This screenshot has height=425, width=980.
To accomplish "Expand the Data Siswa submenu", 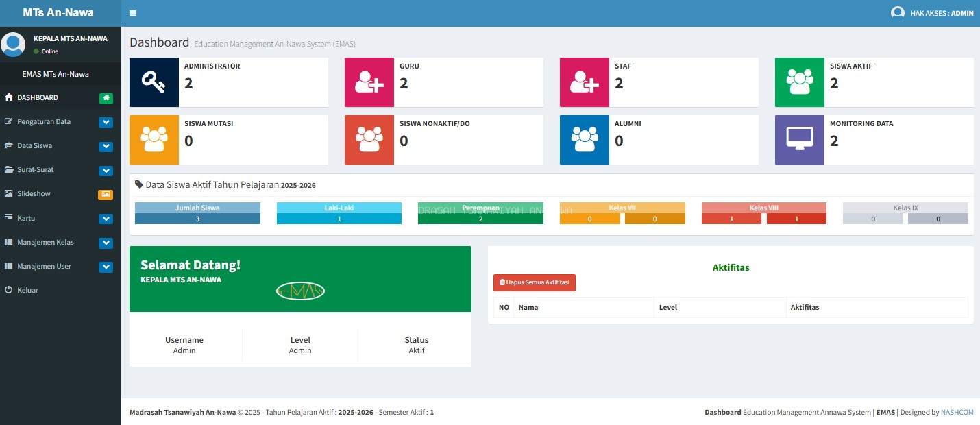I will pos(106,147).
